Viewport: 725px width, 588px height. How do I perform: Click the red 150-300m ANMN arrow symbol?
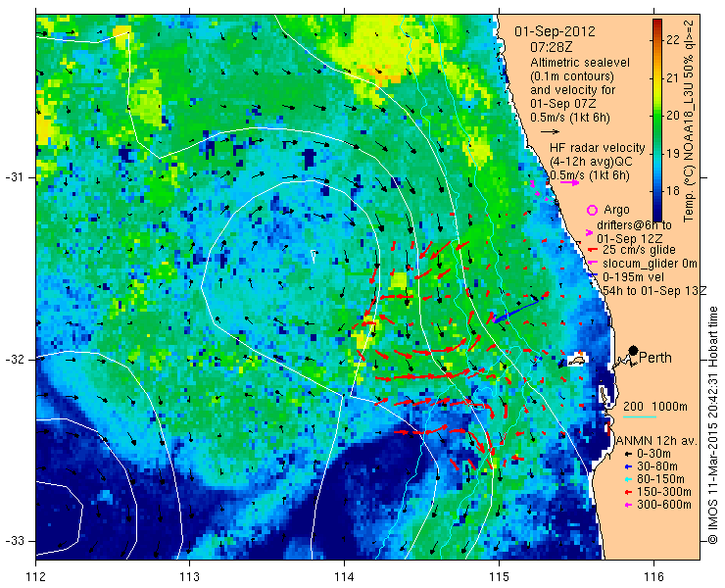628,492
